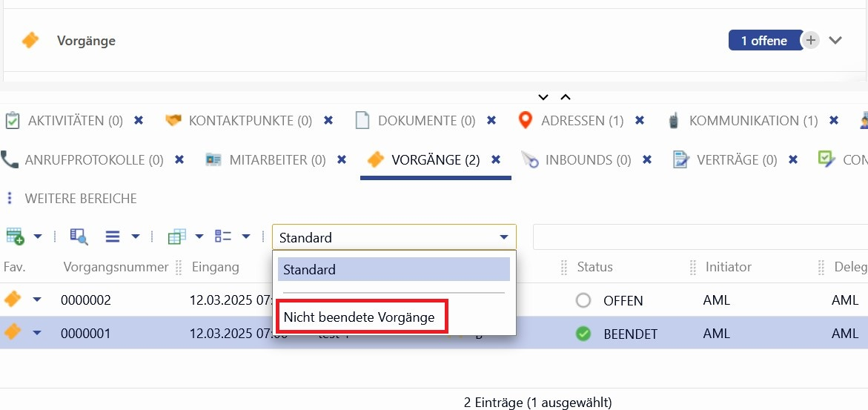
Task: Click the green BEENDET status checkmark
Action: 583,334
